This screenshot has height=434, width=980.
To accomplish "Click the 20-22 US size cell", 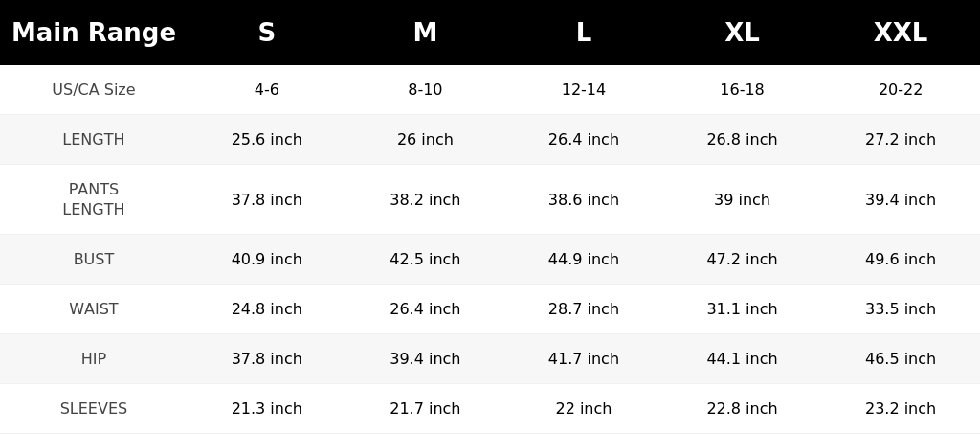I will [901, 89].
